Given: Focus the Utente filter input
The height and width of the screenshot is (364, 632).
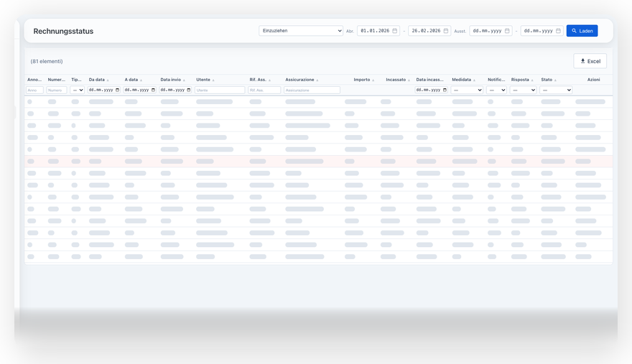Looking at the screenshot, I should (x=220, y=90).
